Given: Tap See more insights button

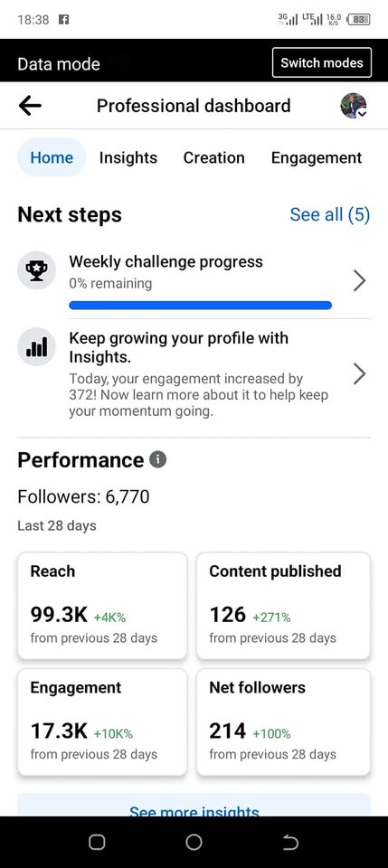Looking at the screenshot, I should coord(194,806).
